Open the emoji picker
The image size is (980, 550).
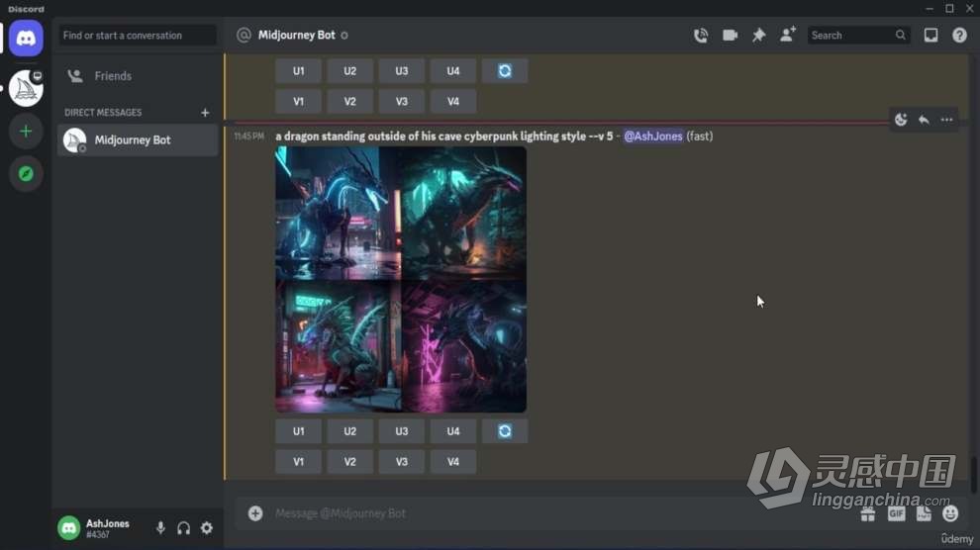click(950, 513)
